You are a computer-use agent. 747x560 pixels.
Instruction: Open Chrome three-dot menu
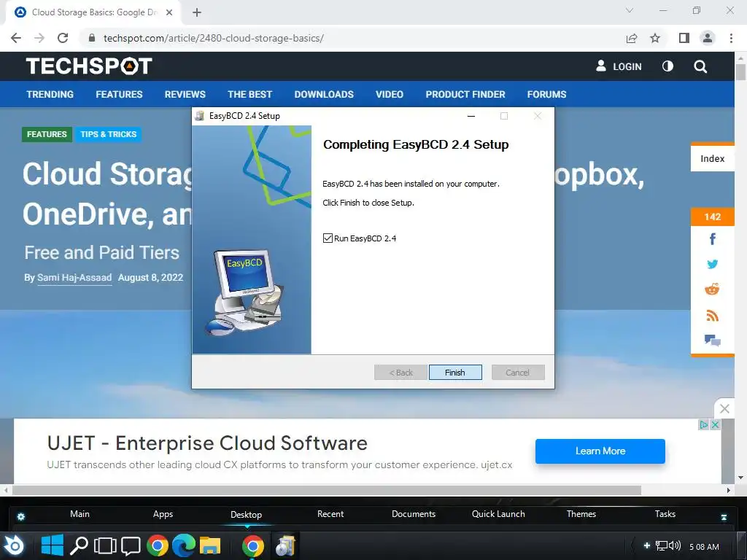(x=731, y=38)
